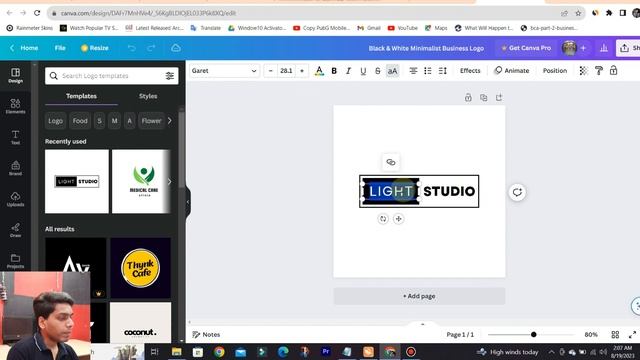Open letter and line spacing options
This screenshot has width=640, height=360.
coord(442,71)
